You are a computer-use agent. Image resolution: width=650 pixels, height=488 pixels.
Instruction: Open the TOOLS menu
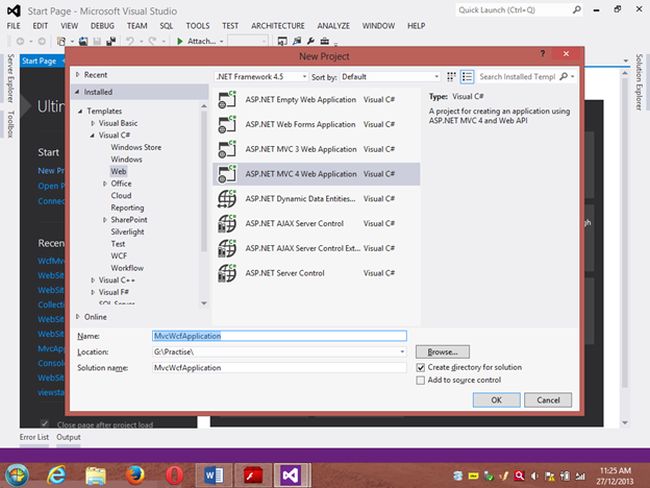click(198, 26)
